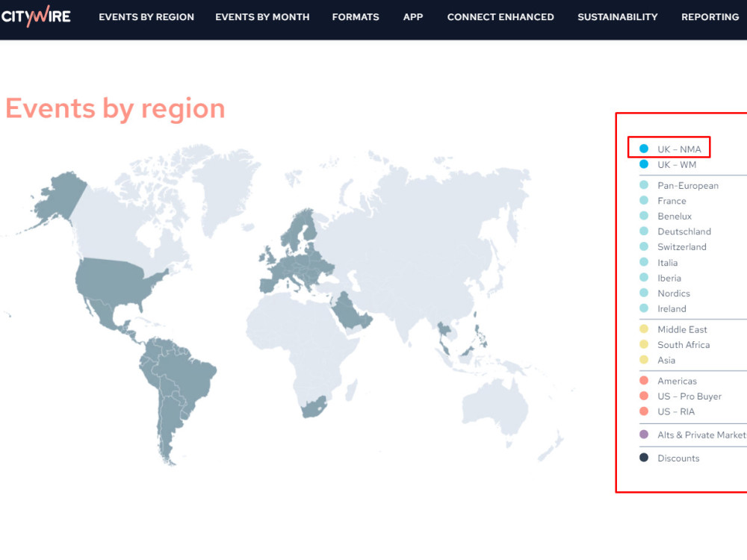Click the yellow dot beside Asia

click(644, 360)
